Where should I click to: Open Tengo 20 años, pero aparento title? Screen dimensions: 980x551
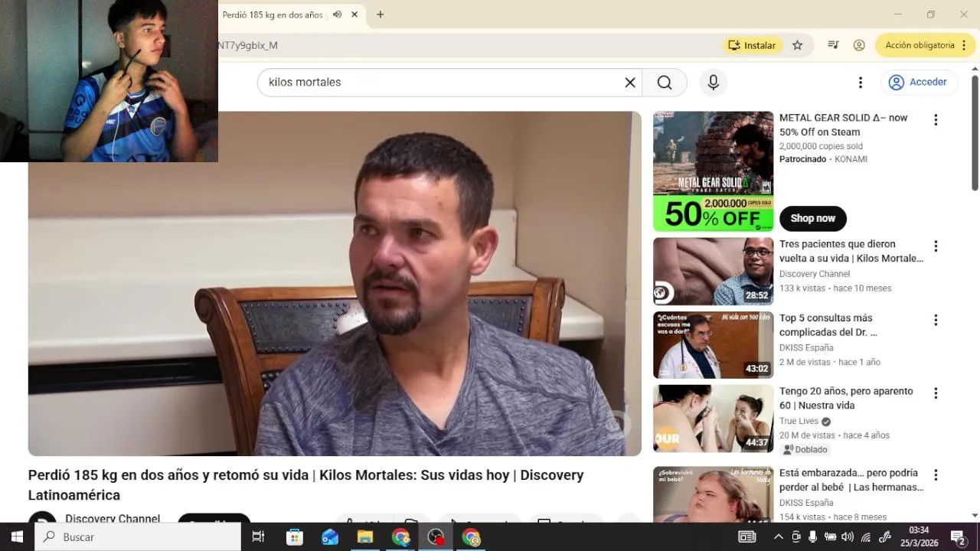pyautogui.click(x=846, y=398)
